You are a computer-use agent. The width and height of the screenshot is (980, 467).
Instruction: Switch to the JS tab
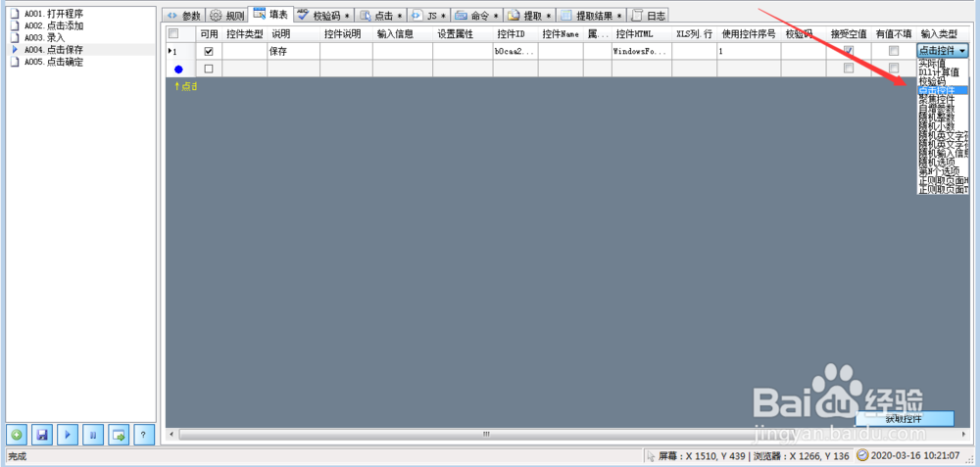point(428,16)
